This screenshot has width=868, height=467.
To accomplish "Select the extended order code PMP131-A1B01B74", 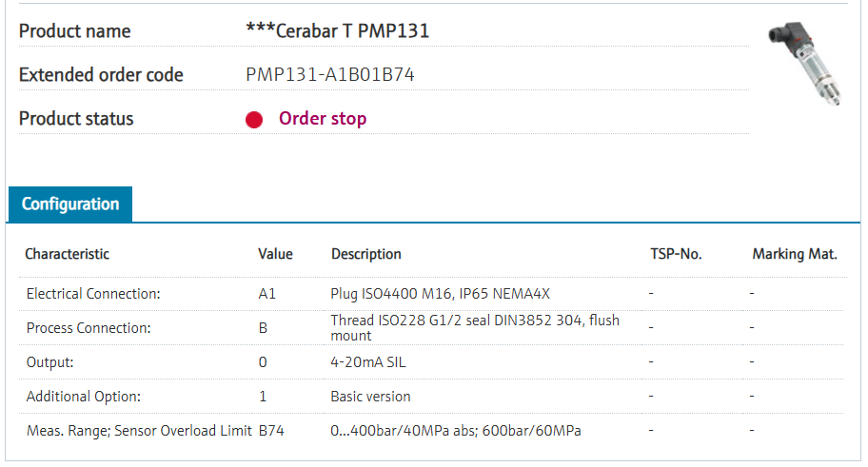I will click(329, 75).
